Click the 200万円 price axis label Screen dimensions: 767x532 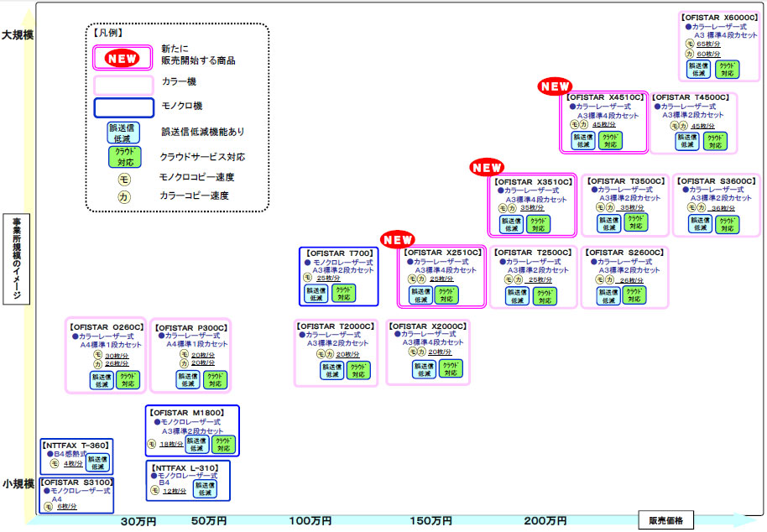click(x=545, y=521)
